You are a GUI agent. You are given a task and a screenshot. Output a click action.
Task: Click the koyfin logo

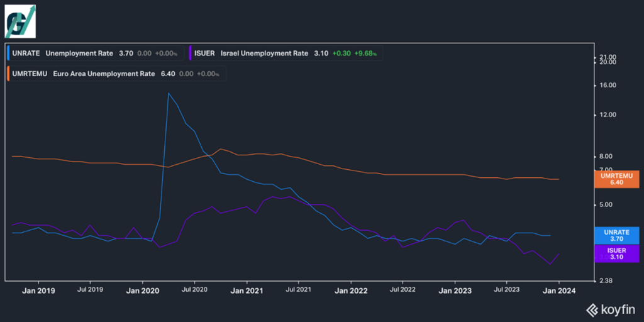pyautogui.click(x=610, y=309)
